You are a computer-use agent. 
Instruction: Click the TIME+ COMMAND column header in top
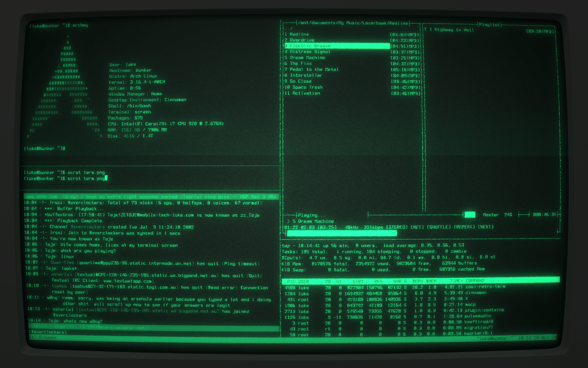[466, 281]
